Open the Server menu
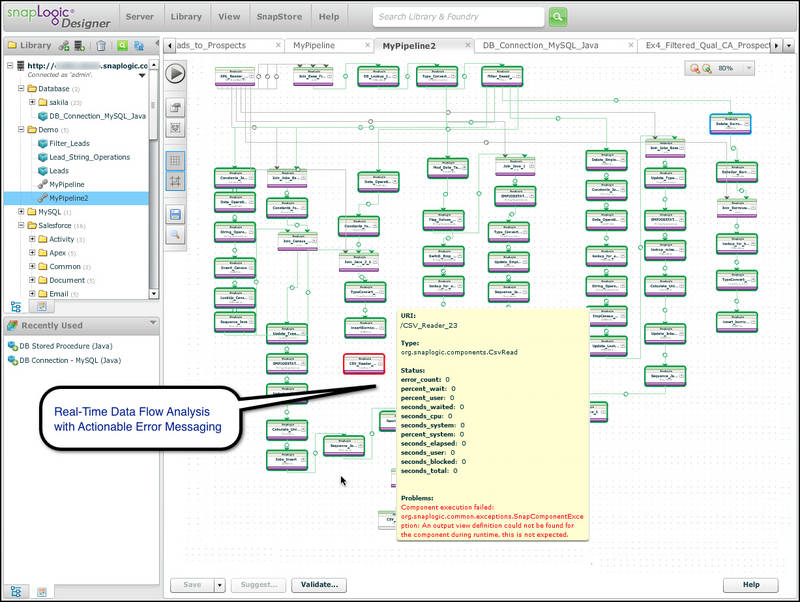The height and width of the screenshot is (602, 800). (139, 17)
